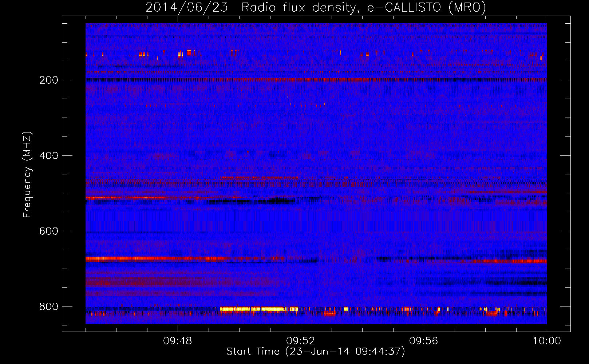Screen dimensions: 589x364
Task: Click the red emission band near 680 MHz at left
Action: tap(157, 259)
